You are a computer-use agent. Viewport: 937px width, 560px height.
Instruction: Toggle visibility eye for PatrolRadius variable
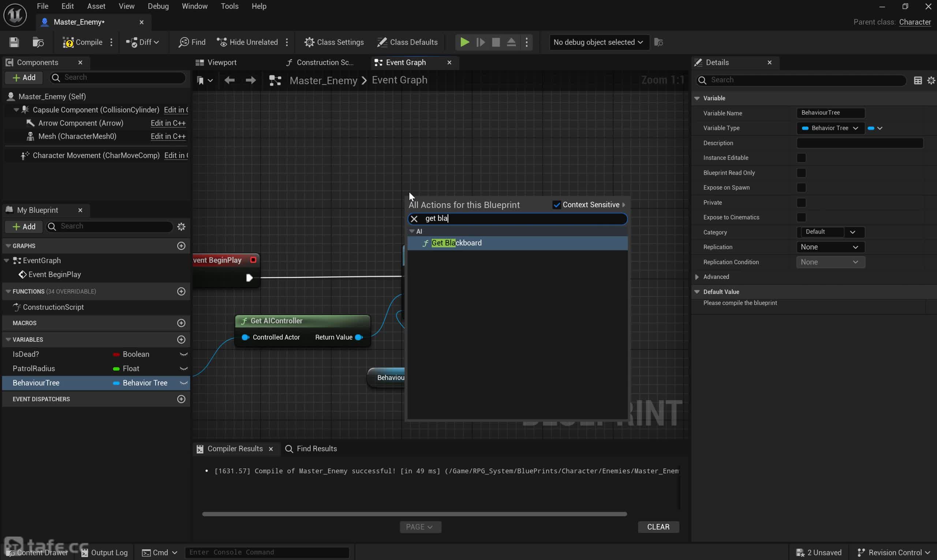(183, 369)
